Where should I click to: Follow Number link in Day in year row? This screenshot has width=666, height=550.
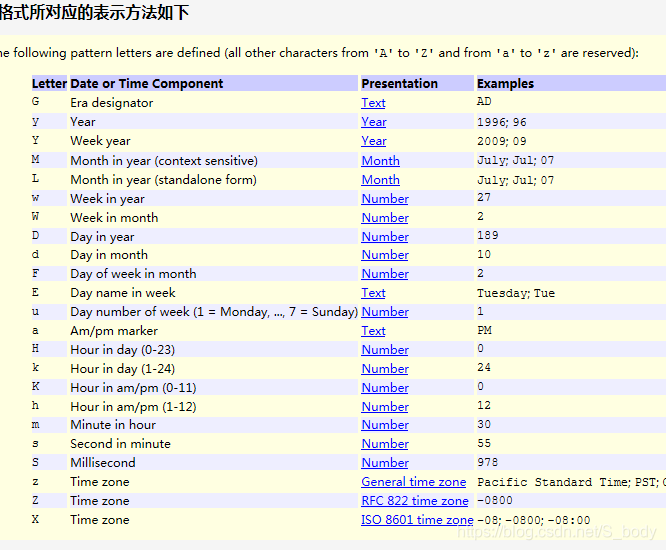pos(385,237)
